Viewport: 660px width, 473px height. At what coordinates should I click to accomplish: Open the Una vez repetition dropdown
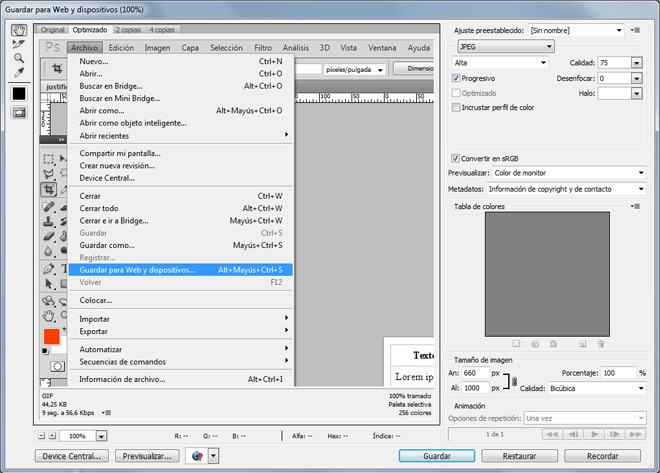click(585, 418)
